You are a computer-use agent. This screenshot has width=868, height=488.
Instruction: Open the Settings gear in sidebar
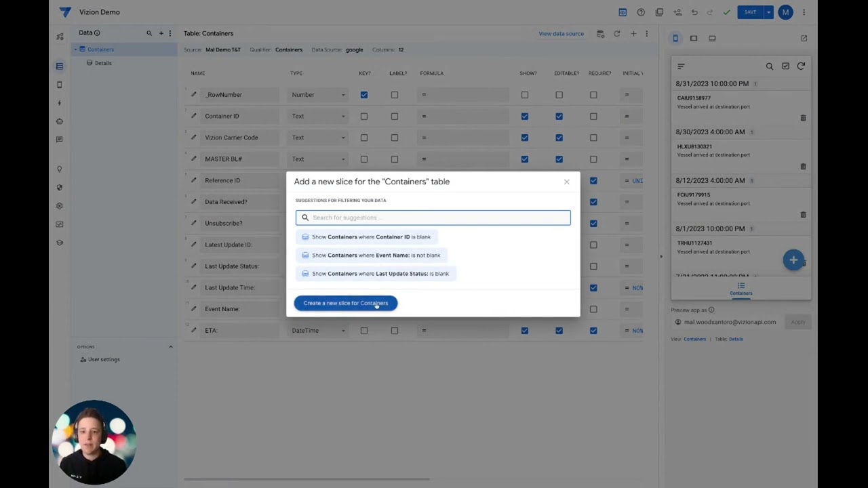[60, 206]
